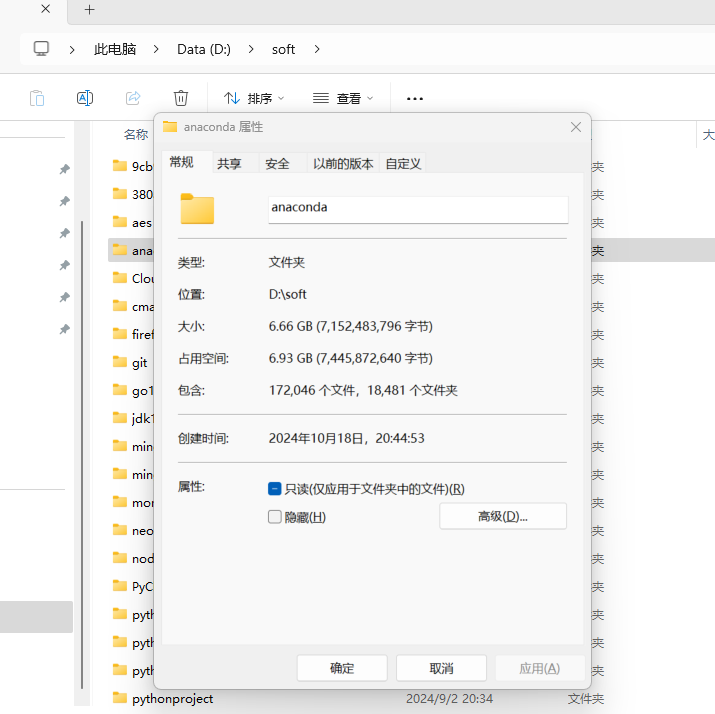The width and height of the screenshot is (715, 714).
Task: Click the paste icon in Explorer toolbar
Action: (x=37, y=98)
